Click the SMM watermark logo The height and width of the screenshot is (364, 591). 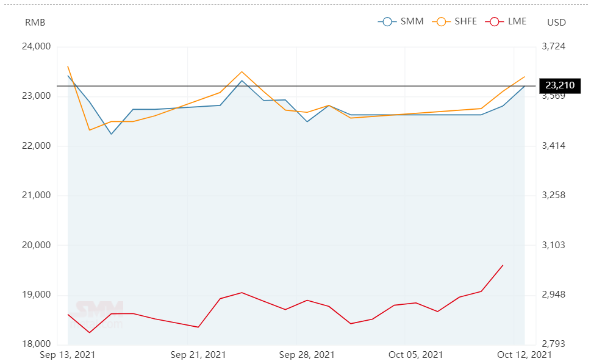(97, 314)
